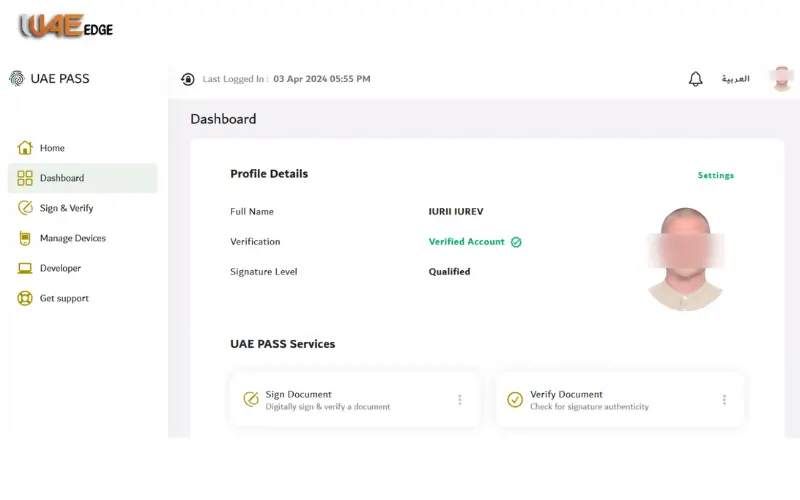Image resolution: width=800 pixels, height=500 pixels.
Task: Open the user avatar in top bar
Action: [781, 79]
